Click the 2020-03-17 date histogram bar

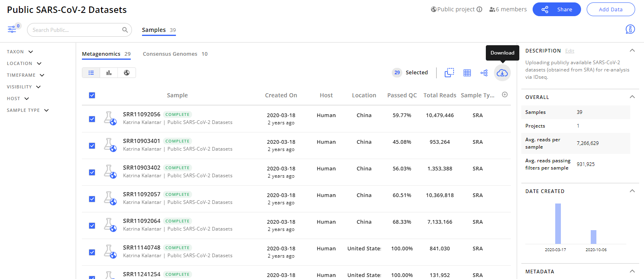click(x=558, y=224)
